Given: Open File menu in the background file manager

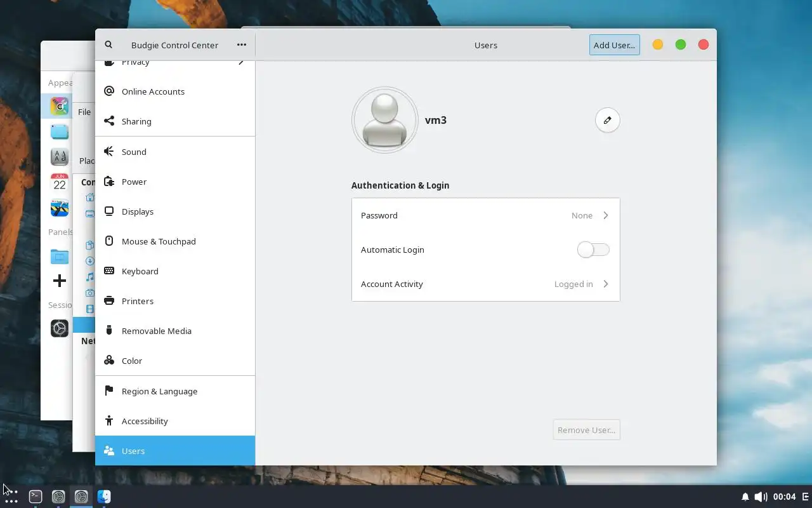Looking at the screenshot, I should click(x=84, y=112).
